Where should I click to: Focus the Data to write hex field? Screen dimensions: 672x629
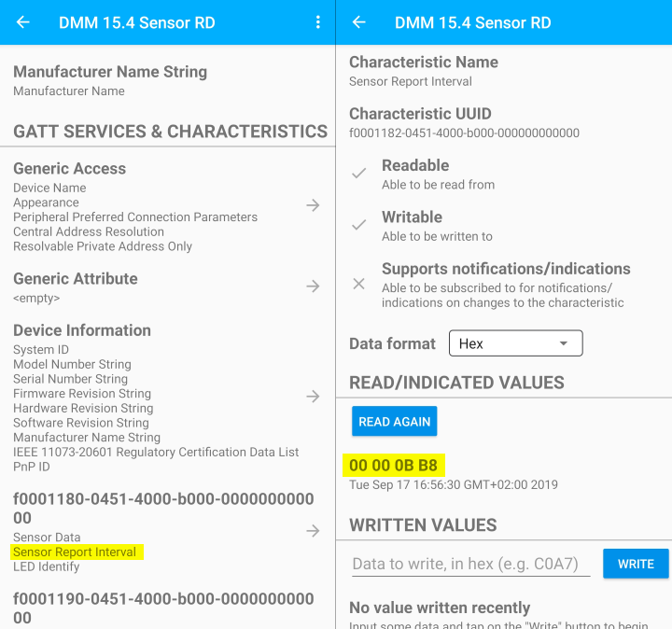click(470, 565)
